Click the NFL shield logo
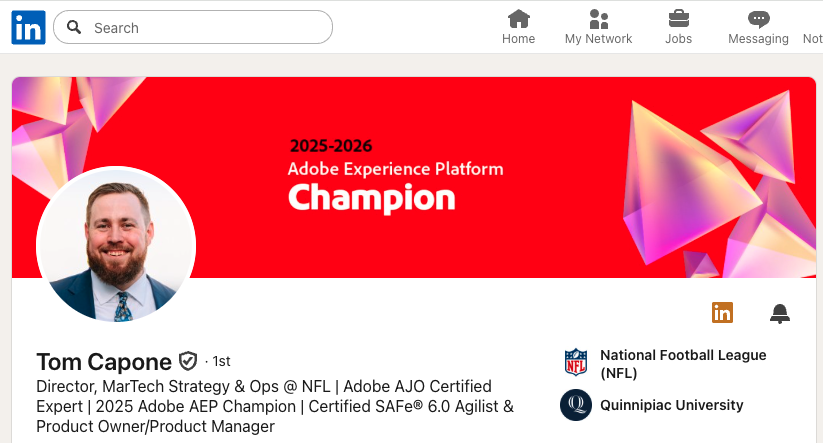 576,361
